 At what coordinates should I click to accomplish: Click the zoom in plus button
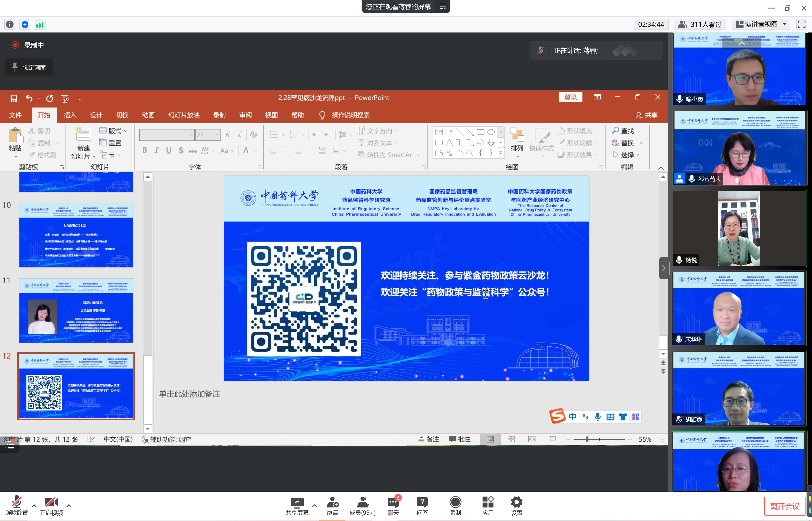pos(630,439)
